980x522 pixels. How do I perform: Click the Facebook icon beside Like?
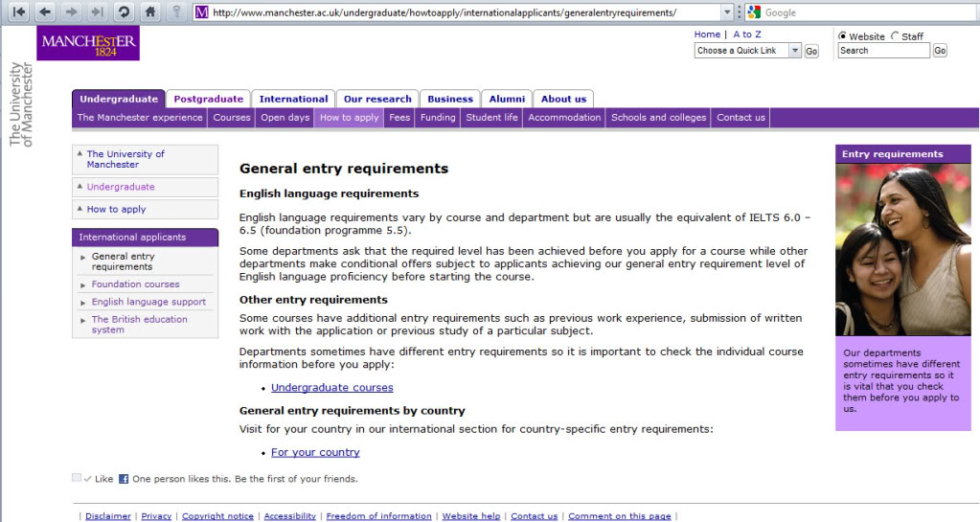point(124,479)
